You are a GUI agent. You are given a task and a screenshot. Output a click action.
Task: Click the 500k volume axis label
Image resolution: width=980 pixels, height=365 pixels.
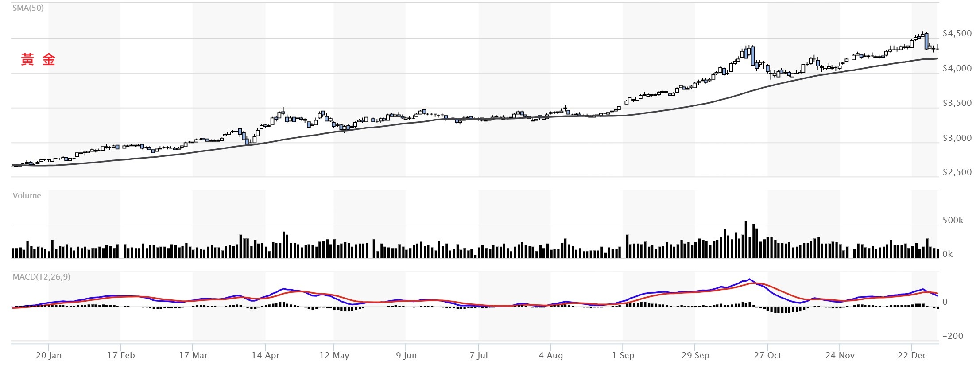[953, 221]
